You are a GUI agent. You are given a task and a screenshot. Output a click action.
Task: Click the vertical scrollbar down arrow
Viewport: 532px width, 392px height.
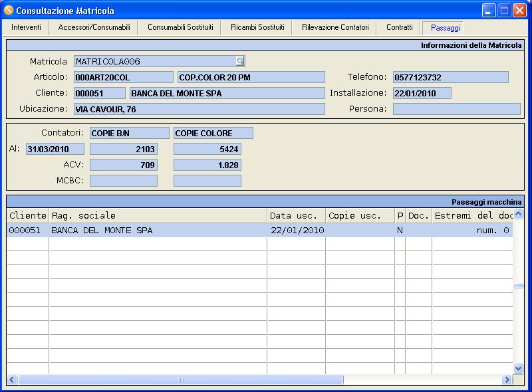(518, 368)
